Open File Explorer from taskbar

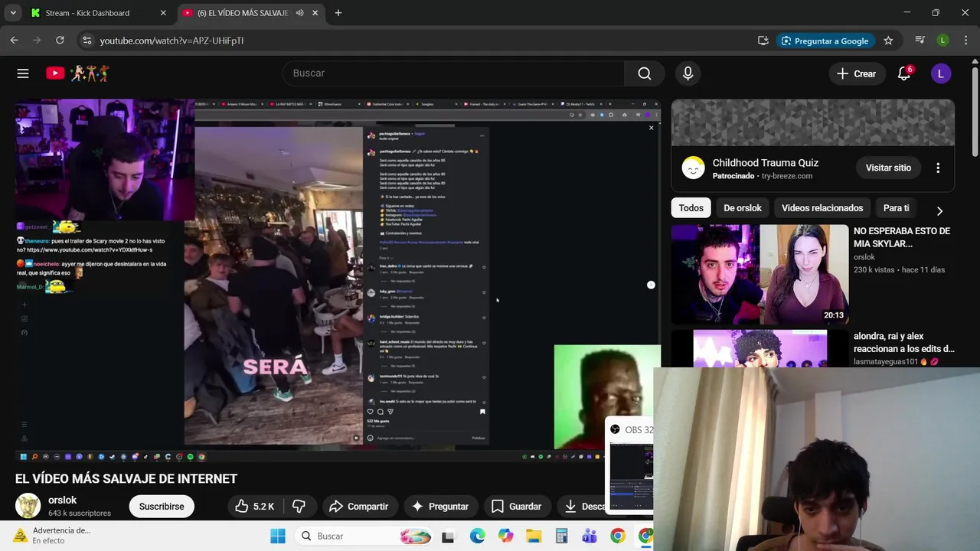point(533,536)
